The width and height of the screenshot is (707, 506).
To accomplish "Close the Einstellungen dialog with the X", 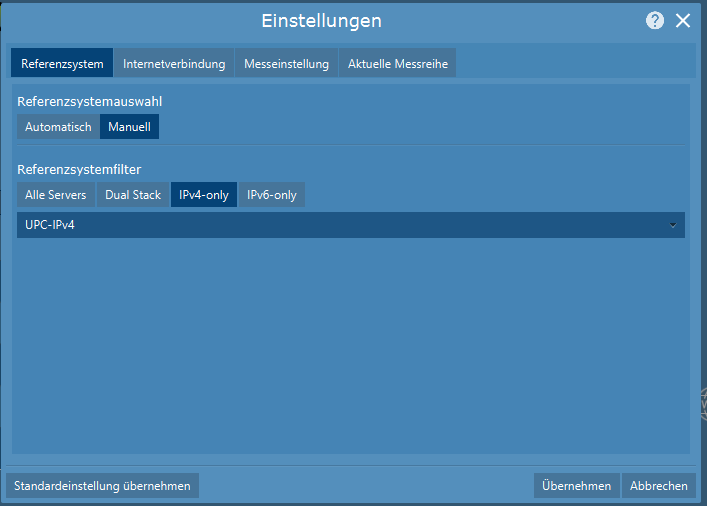I will (x=683, y=21).
